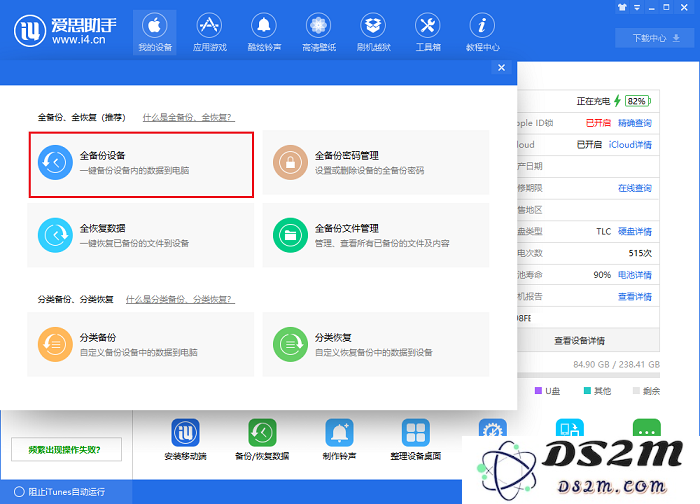
Task: Click the skin shirt icon in title bar
Action: click(x=622, y=7)
